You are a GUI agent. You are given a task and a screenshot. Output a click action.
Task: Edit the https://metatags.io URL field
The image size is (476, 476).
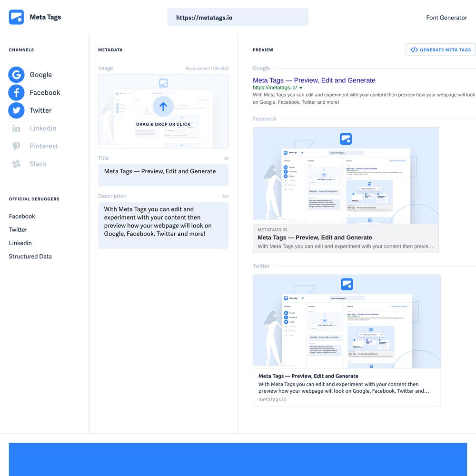[238, 17]
